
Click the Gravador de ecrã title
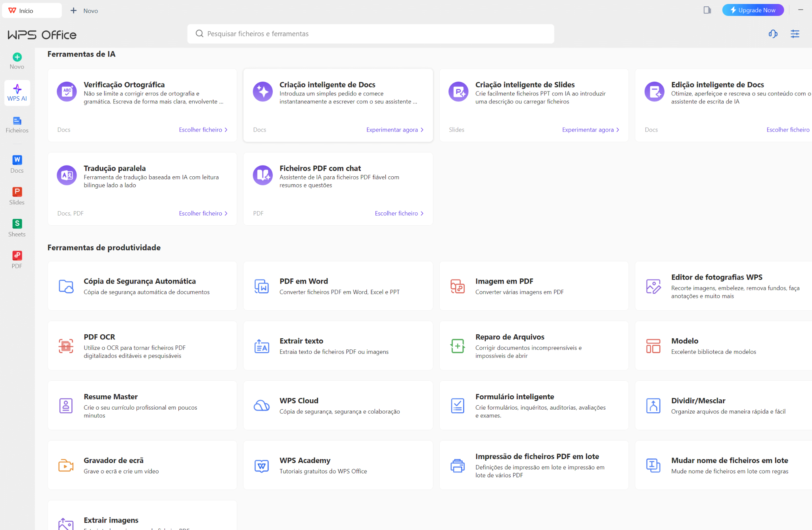coord(113,461)
